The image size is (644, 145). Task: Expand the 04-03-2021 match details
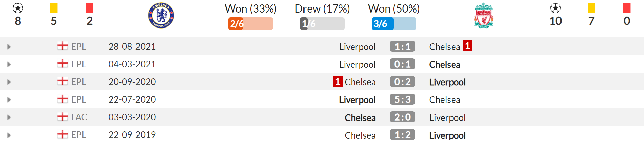tap(9, 64)
